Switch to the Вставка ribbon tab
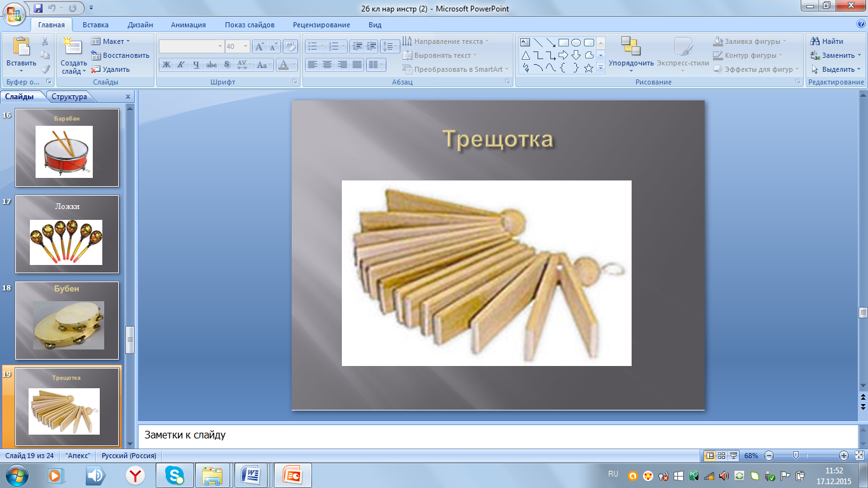Viewport: 868px width, 488px height. (95, 25)
